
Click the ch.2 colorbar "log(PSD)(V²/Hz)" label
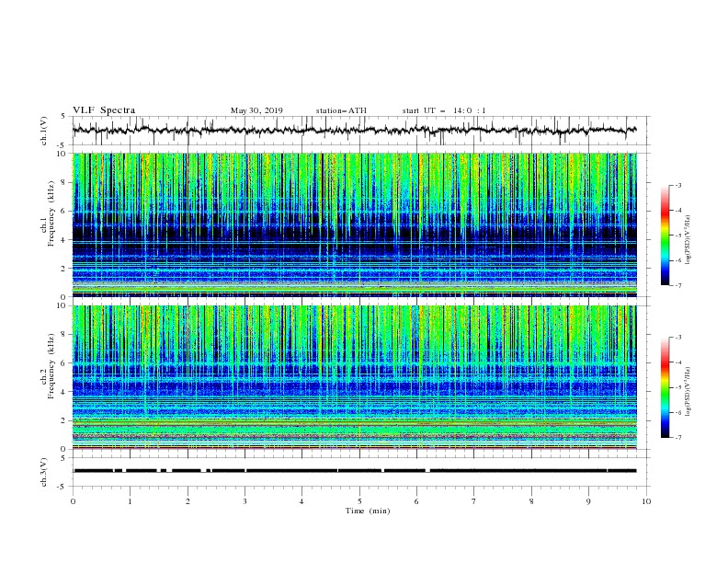[688, 391]
